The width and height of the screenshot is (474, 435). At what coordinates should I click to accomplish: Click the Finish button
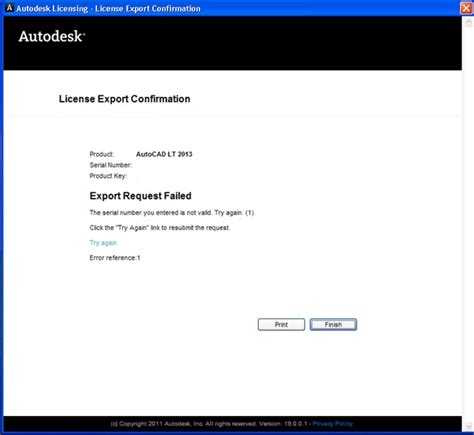[x=333, y=324]
